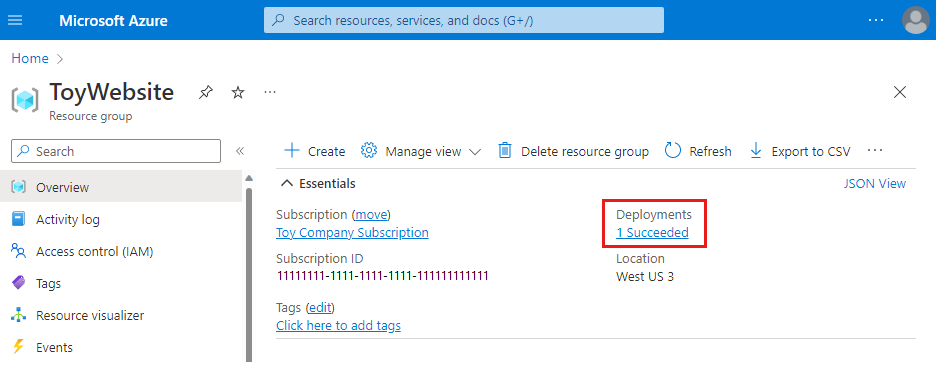This screenshot has height=365, width=936.
Task: Click the purple Tags icon
Action: pyautogui.click(x=19, y=283)
